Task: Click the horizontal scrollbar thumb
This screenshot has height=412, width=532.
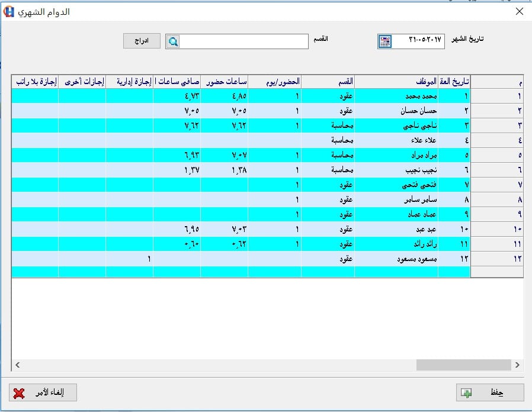Action: (463, 365)
